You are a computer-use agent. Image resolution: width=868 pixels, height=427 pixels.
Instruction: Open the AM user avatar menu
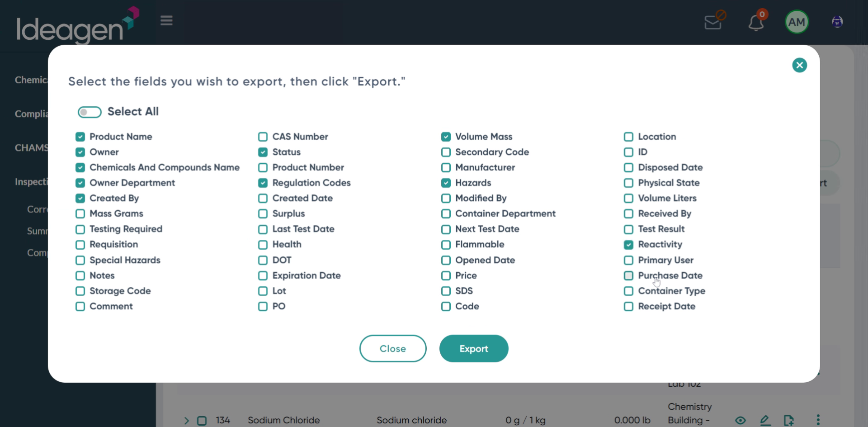tap(797, 22)
